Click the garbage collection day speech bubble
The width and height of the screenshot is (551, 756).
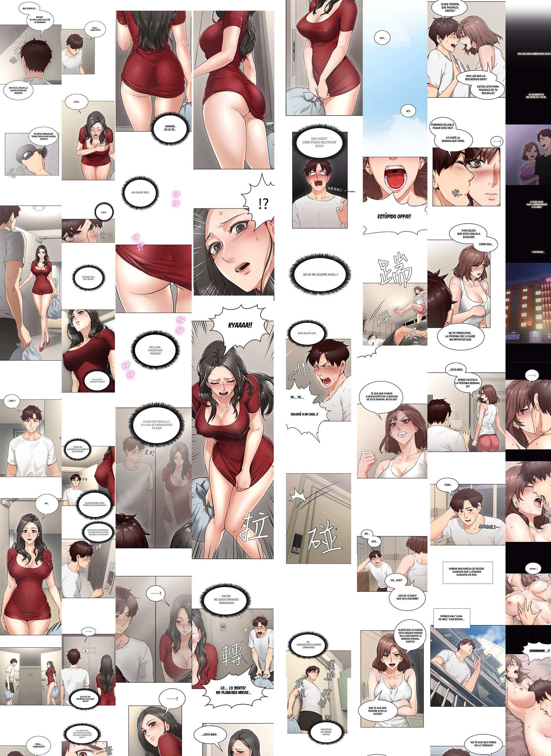click(x=16, y=90)
